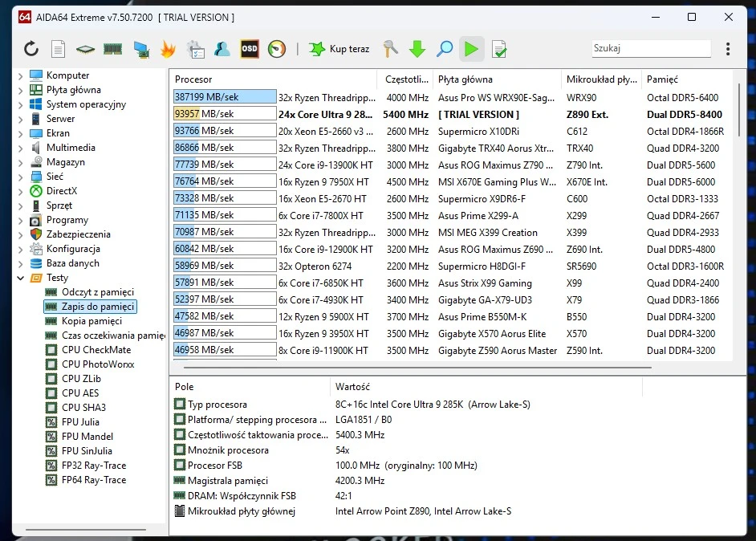Expand the Komputer tree node
The height and width of the screenshot is (541, 756).
20,75
